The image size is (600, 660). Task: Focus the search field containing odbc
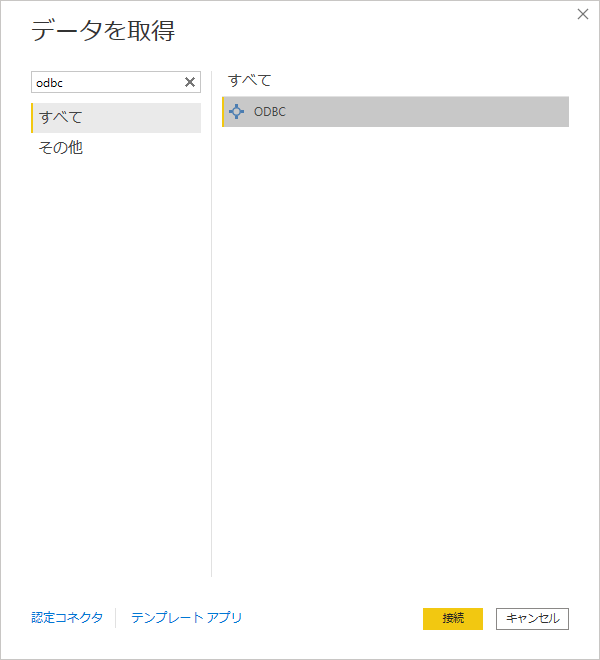105,82
